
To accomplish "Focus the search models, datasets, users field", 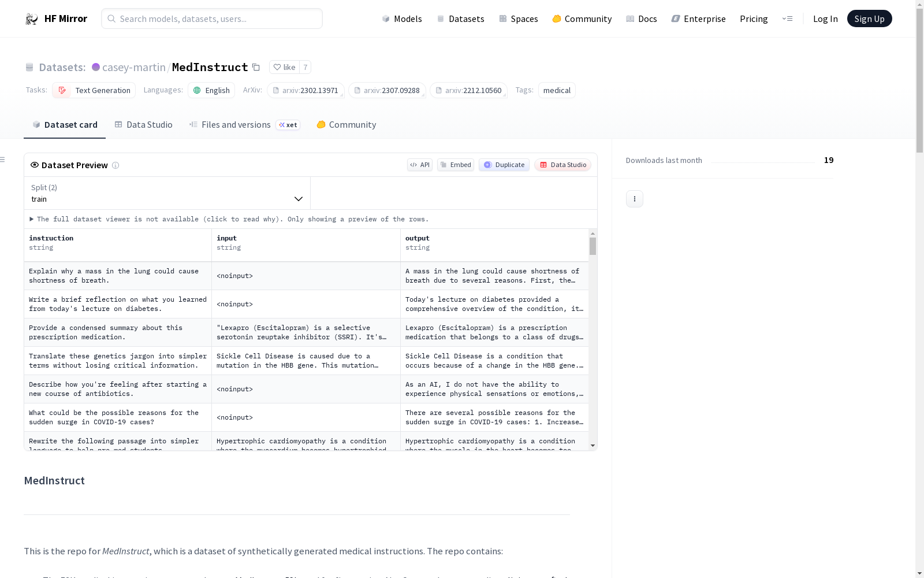I will tap(212, 18).
